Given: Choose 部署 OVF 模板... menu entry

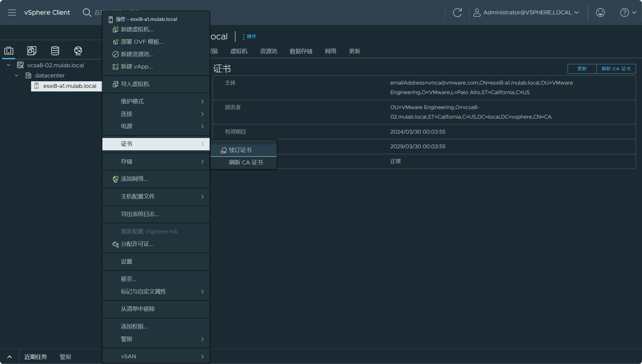Looking at the screenshot, I should [x=156, y=42].
